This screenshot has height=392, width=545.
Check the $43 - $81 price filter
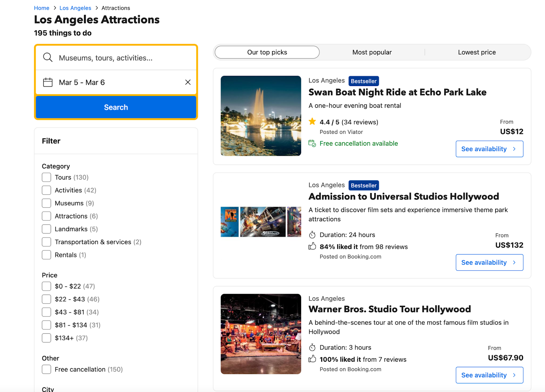(x=46, y=312)
